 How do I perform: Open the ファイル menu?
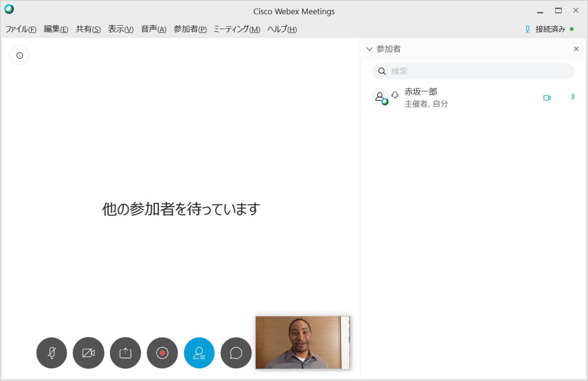click(x=21, y=29)
